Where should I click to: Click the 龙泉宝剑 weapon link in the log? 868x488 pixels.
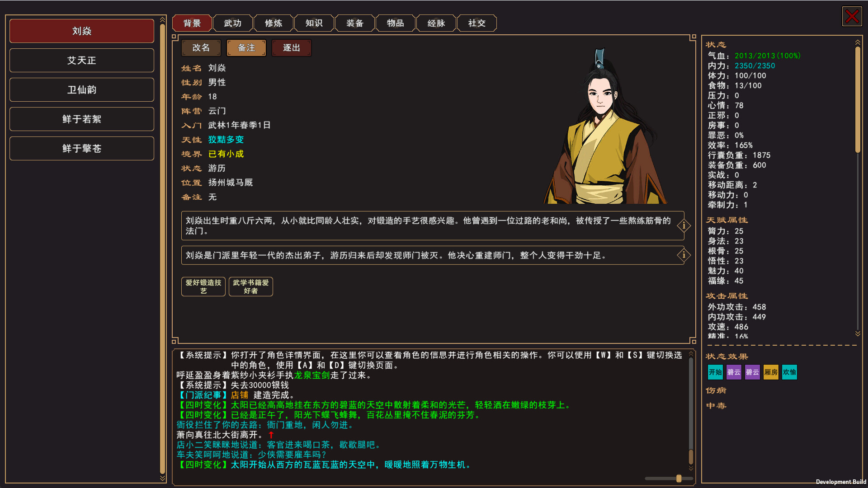click(x=312, y=375)
